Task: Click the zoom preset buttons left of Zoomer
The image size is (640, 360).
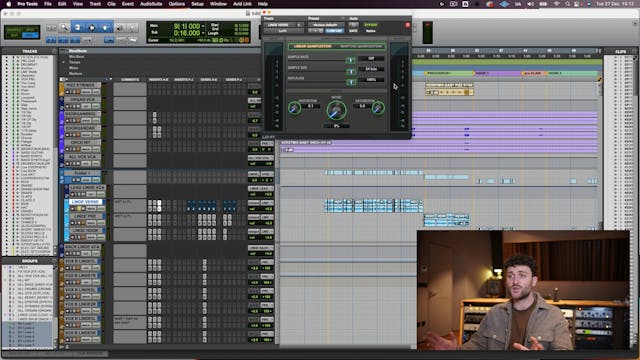Action: [51, 28]
